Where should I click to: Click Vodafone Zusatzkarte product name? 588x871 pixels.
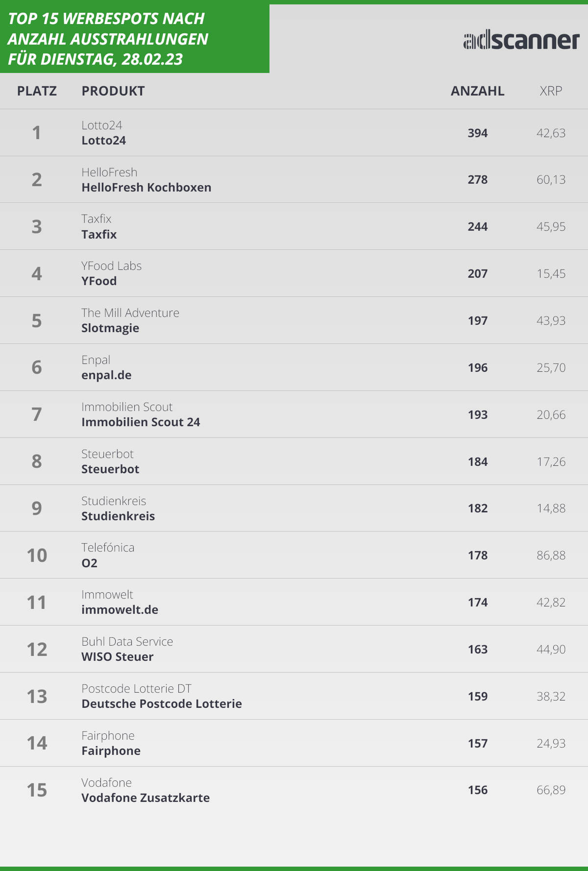(146, 798)
